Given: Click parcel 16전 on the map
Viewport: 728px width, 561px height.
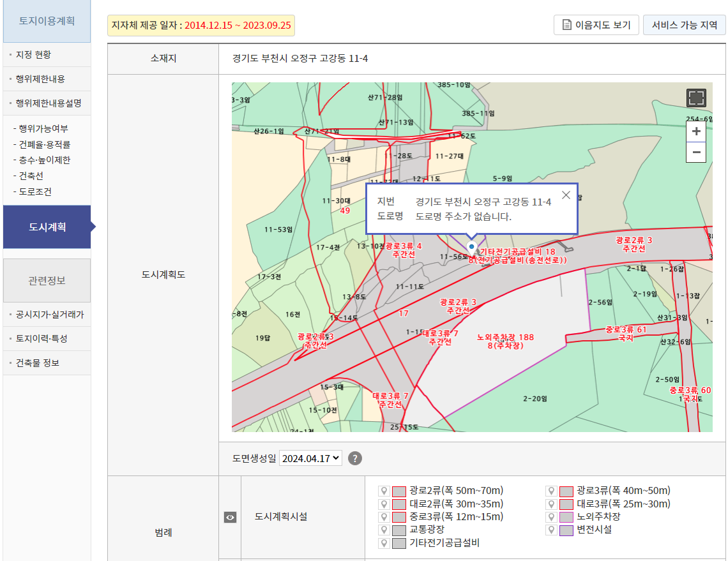Looking at the screenshot, I should click(x=292, y=315).
